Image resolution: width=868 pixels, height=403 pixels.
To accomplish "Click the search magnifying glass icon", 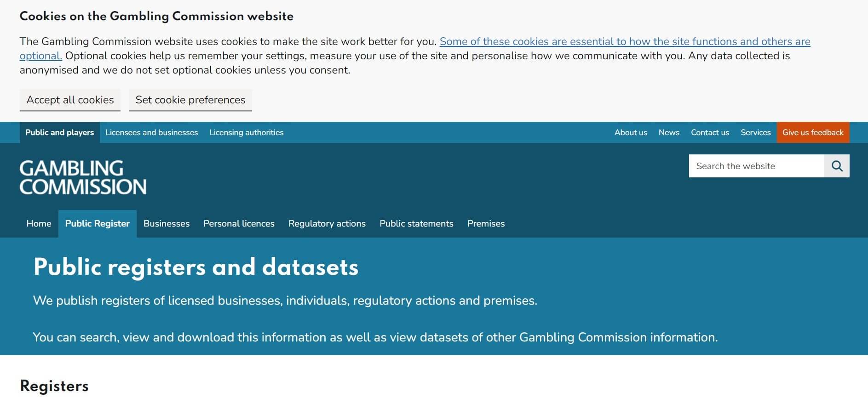I will pos(837,166).
